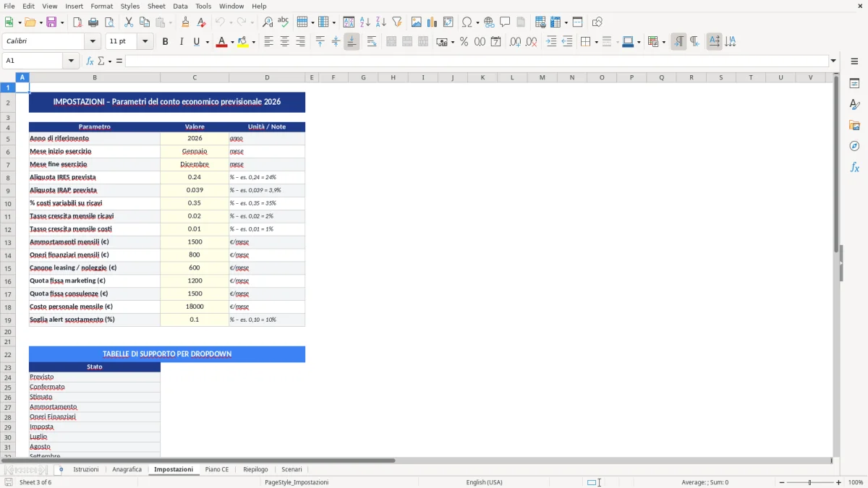This screenshot has height=488, width=868.
Task: Toggle underline formatting
Action: [196, 42]
